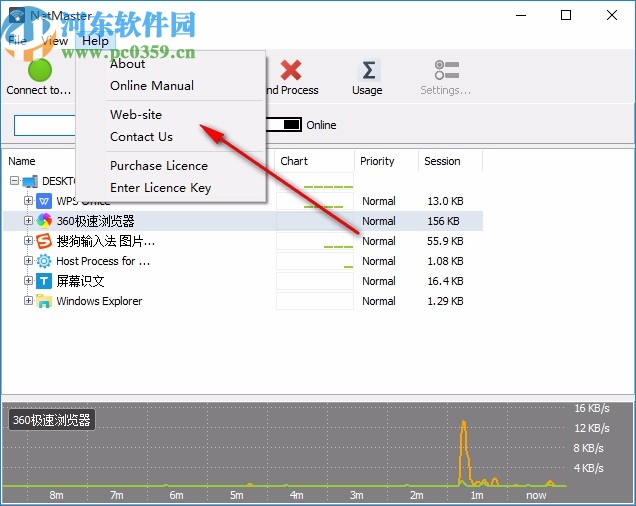Select the Host Process gear icon
Viewport: 636px width, 506px height.
click(44, 261)
